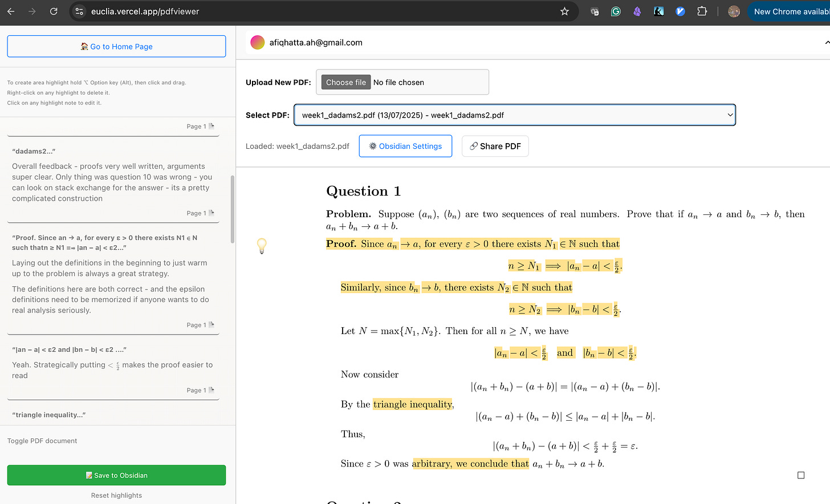Viewport: 830px width, 504px height.
Task: Open the Grammarly extension icon
Action: tap(616, 11)
